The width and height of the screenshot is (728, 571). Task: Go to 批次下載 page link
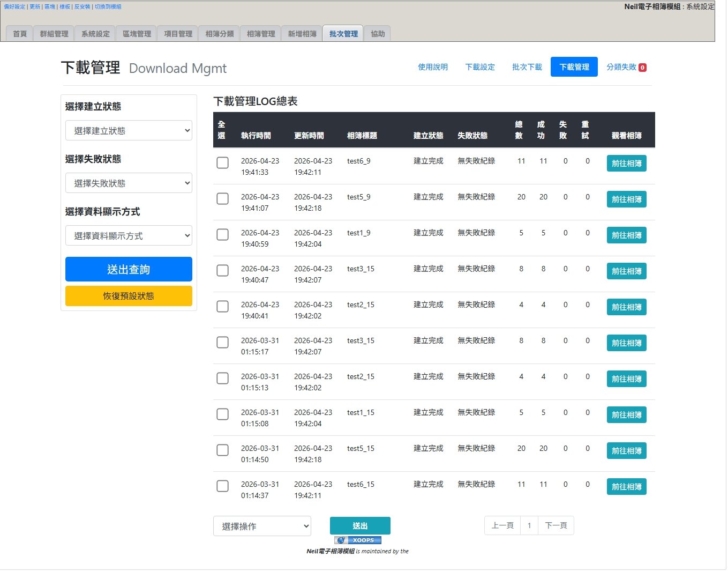(x=527, y=67)
